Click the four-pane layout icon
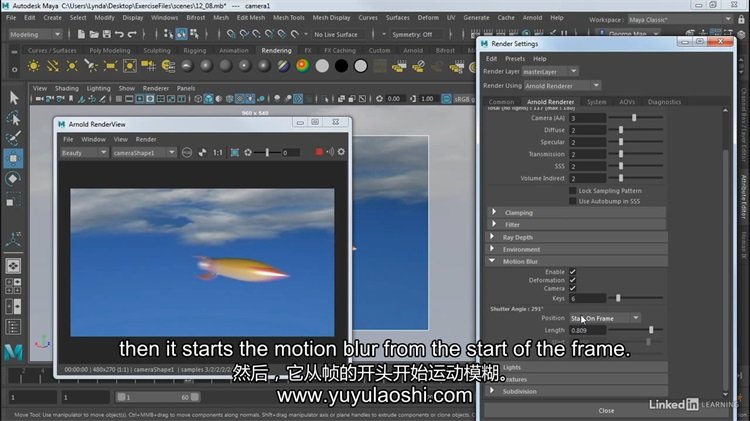This screenshot has height=421, width=750. pyautogui.click(x=13, y=286)
